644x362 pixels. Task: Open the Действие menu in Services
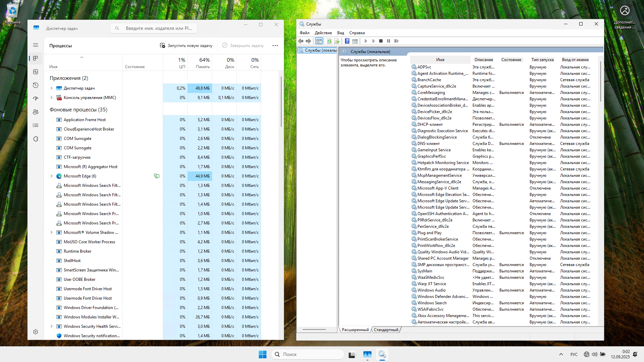(323, 33)
